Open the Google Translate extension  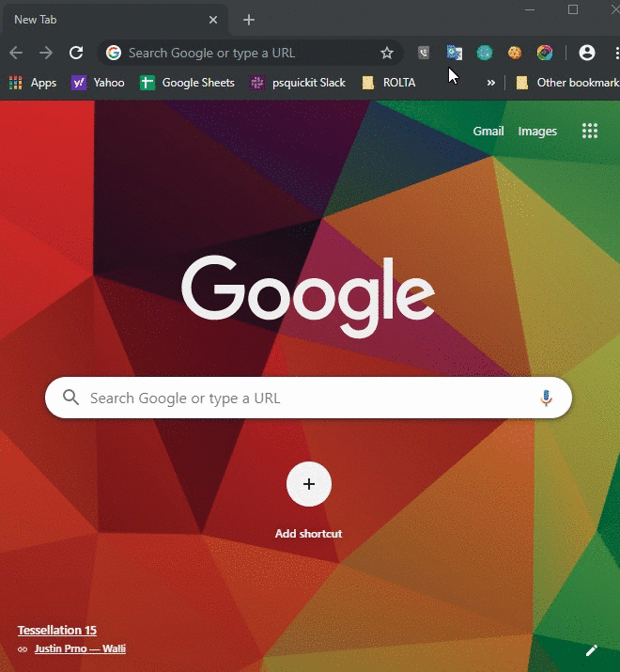[x=454, y=53]
